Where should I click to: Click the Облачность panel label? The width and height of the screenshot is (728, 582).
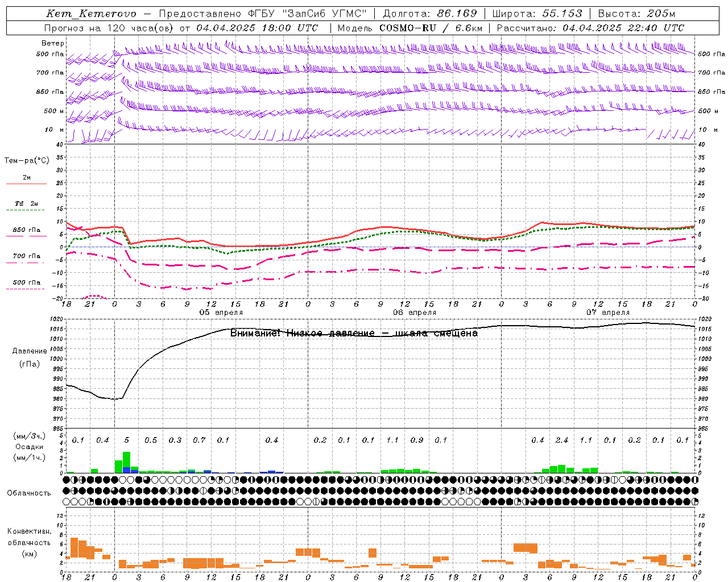(x=29, y=493)
